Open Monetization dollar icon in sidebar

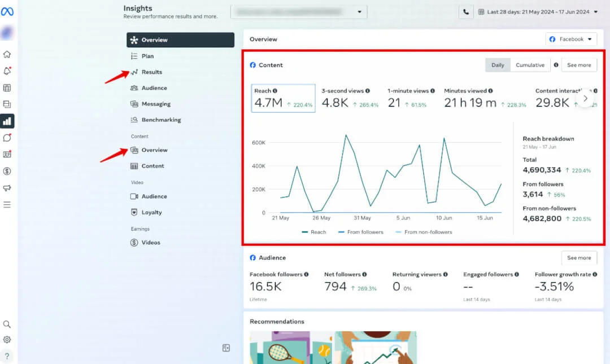click(x=7, y=171)
